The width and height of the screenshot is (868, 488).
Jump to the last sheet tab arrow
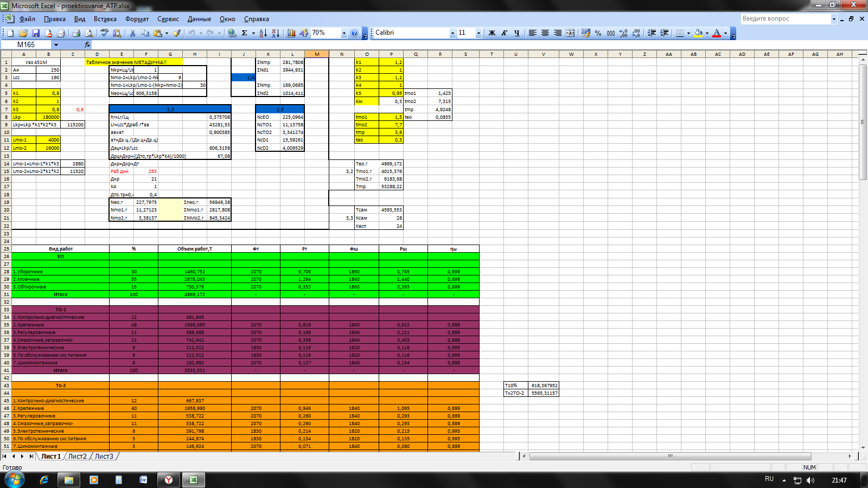pyautogui.click(x=31, y=457)
